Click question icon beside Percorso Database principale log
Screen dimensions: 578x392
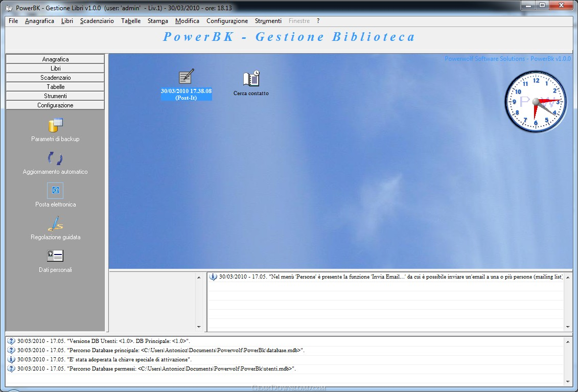pyautogui.click(x=11, y=350)
